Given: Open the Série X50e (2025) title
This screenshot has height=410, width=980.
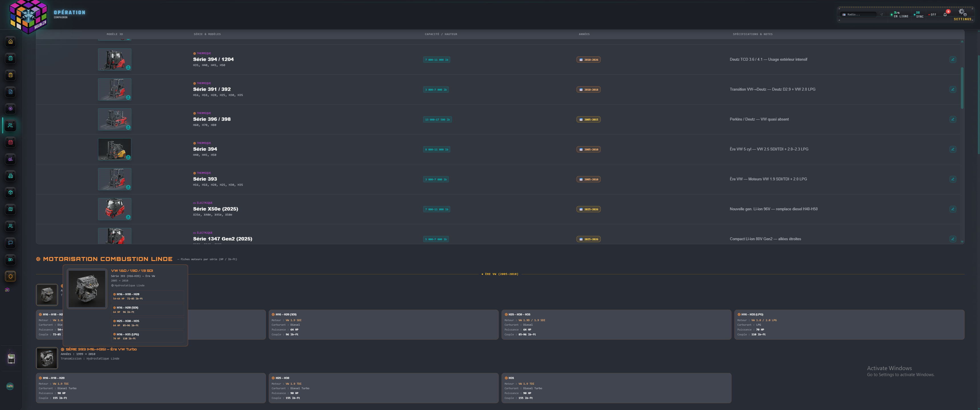Looking at the screenshot, I should [215, 209].
